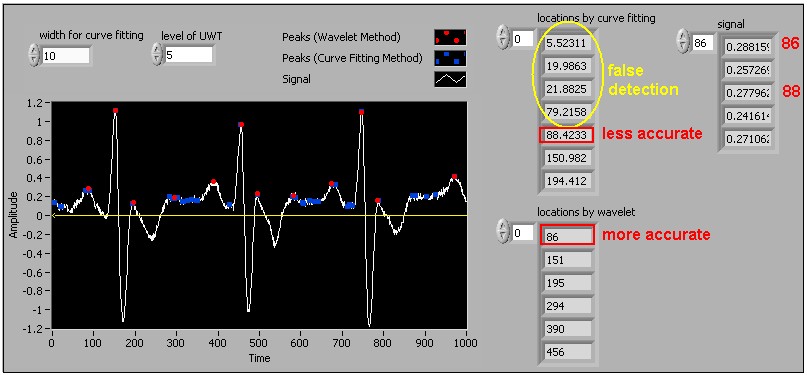Click the yellow zero-amplitude cursor line
The width and height of the screenshot is (807, 375).
tap(260, 216)
